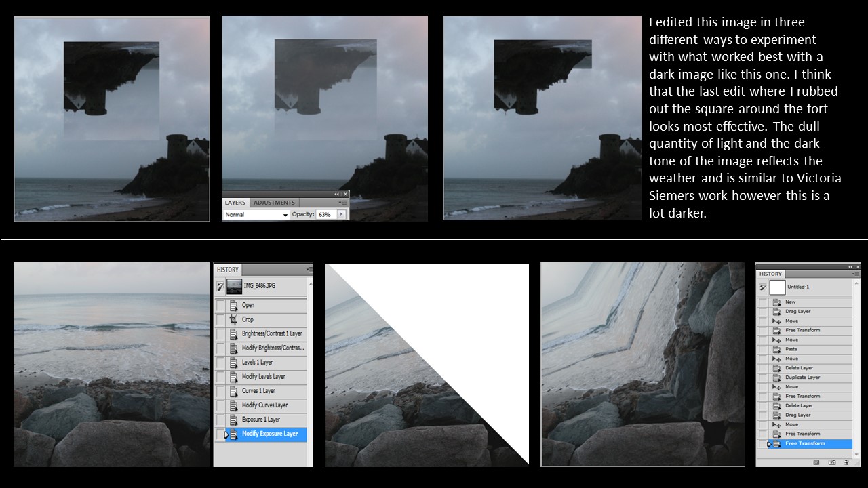Image resolution: width=868 pixels, height=488 pixels.
Task: Open the IMG_8486.JPG History panel options menu
Action: (x=311, y=270)
